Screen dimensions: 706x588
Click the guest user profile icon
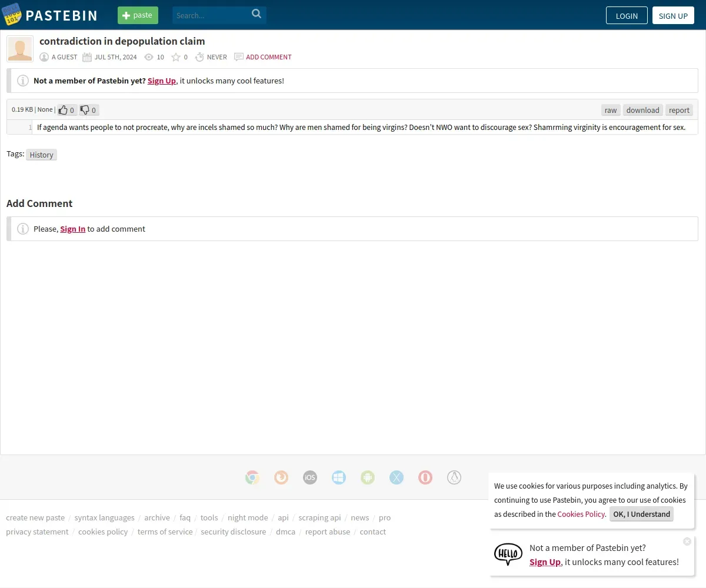tap(44, 57)
